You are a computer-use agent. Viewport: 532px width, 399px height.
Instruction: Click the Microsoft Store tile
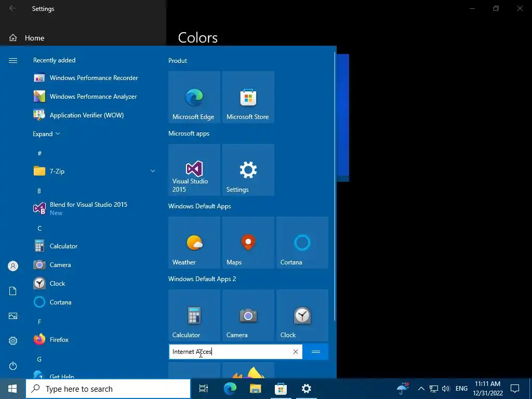point(248,97)
